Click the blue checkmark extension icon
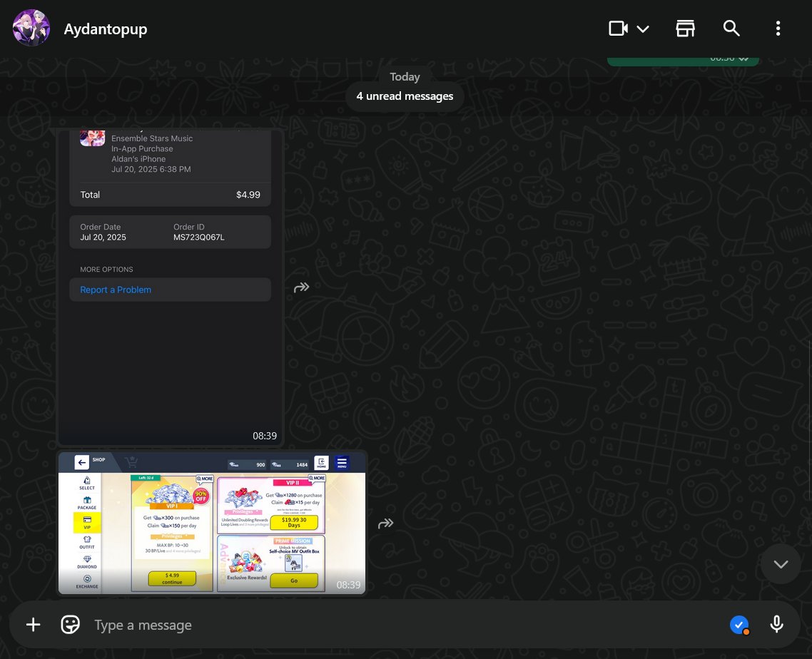This screenshot has height=659, width=812. [x=739, y=625]
